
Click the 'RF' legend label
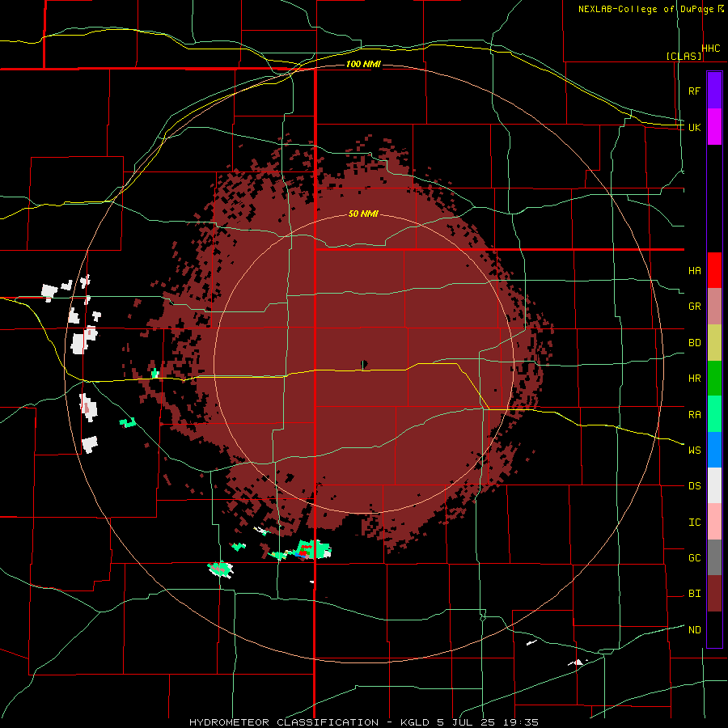click(x=695, y=91)
